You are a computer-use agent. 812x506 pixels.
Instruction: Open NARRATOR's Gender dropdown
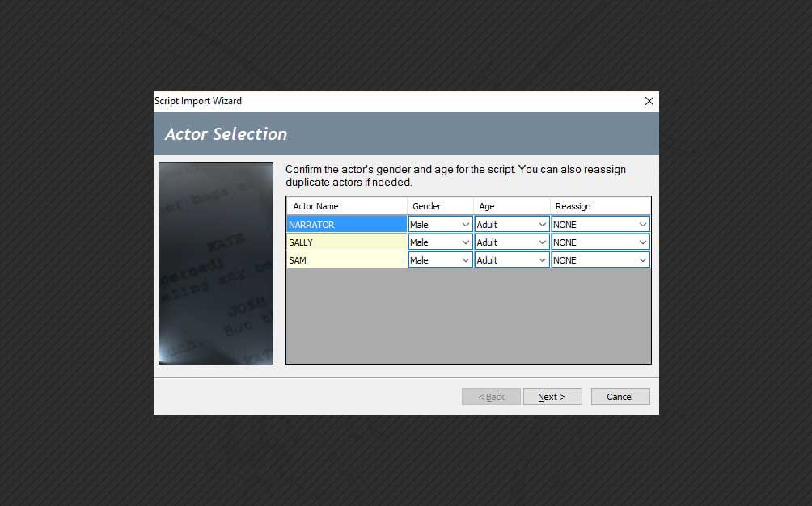click(467, 224)
